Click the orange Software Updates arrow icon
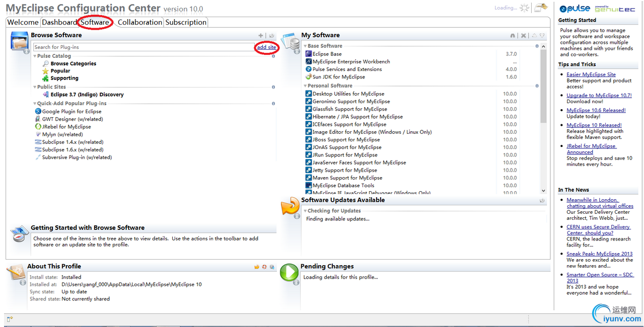Screen dimensions: 644x327 [x=291, y=207]
